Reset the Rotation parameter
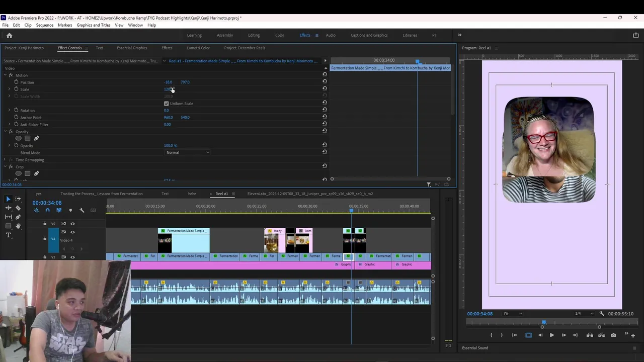 click(325, 110)
